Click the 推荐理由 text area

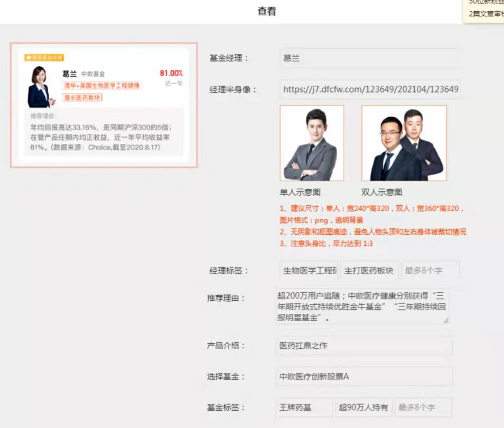pos(362,307)
